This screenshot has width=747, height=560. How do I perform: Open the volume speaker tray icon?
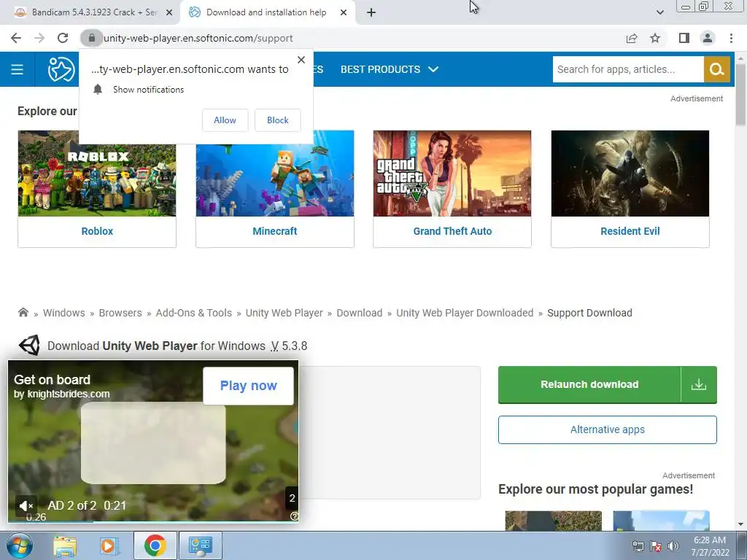coord(673,546)
